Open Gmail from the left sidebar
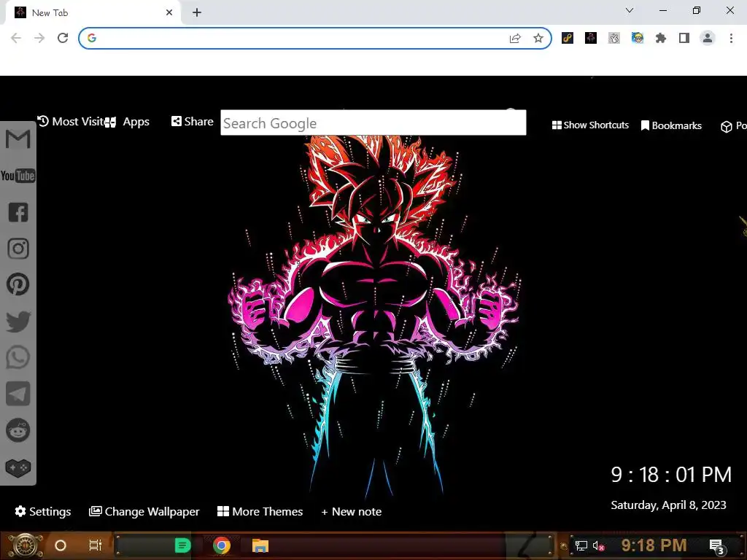The image size is (747, 560). pyautogui.click(x=18, y=139)
